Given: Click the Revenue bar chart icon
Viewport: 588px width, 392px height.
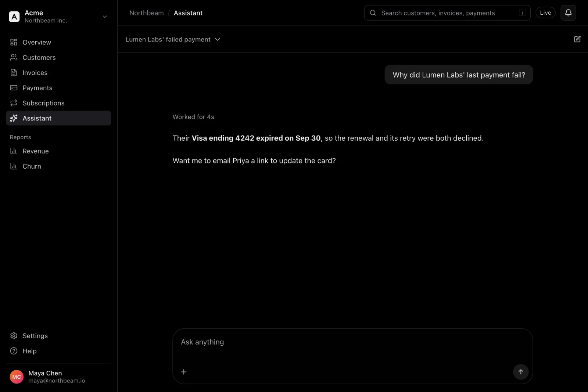Looking at the screenshot, I should click(14, 151).
